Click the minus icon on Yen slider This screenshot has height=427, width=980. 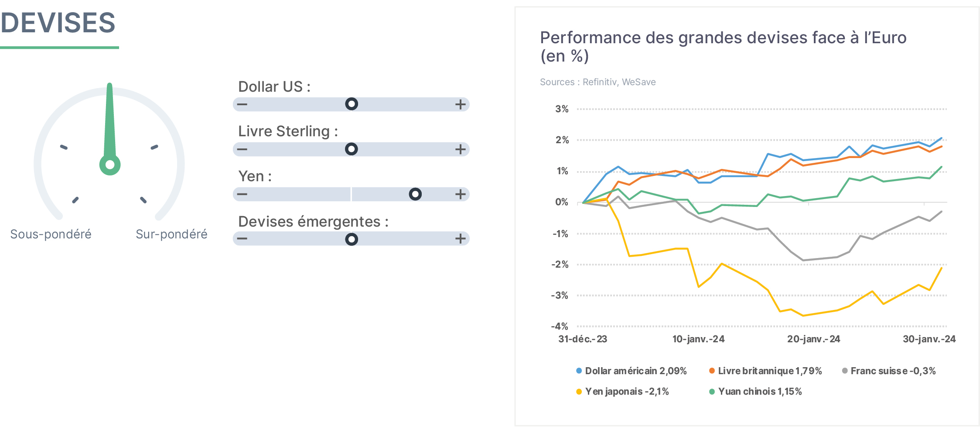(x=242, y=194)
